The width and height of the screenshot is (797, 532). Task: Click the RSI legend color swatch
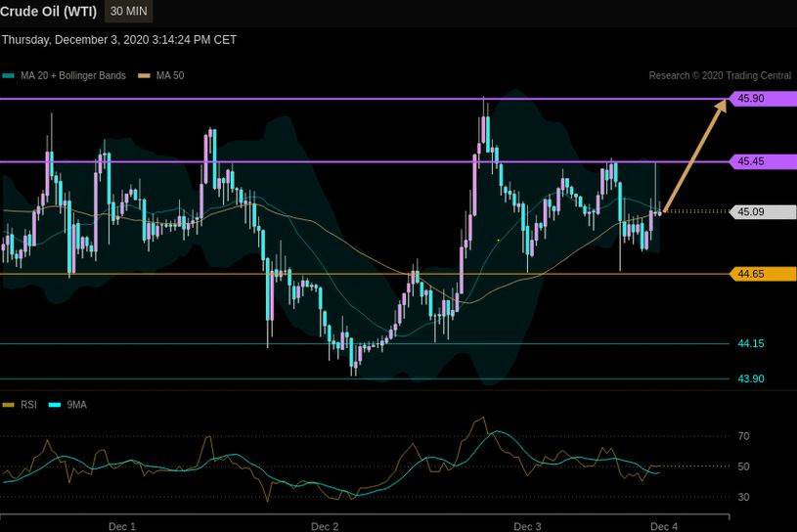point(8,405)
